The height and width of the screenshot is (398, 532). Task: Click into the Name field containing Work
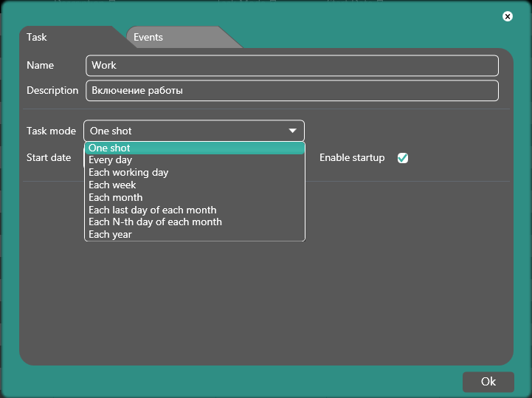tap(291, 66)
